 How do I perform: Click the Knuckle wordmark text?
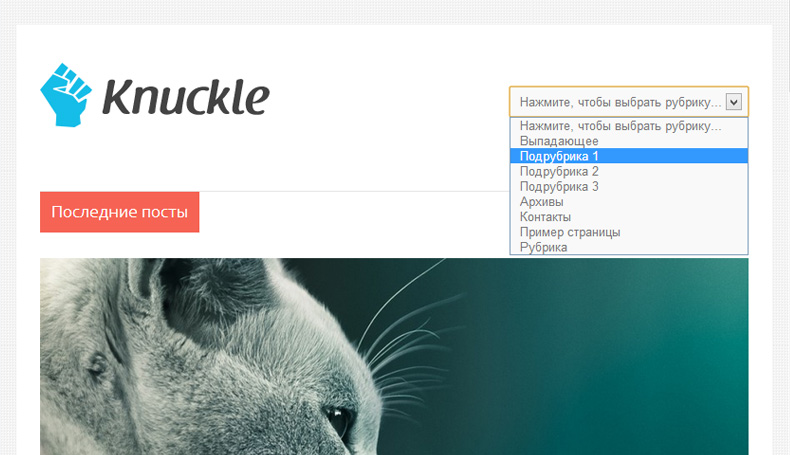tap(186, 97)
